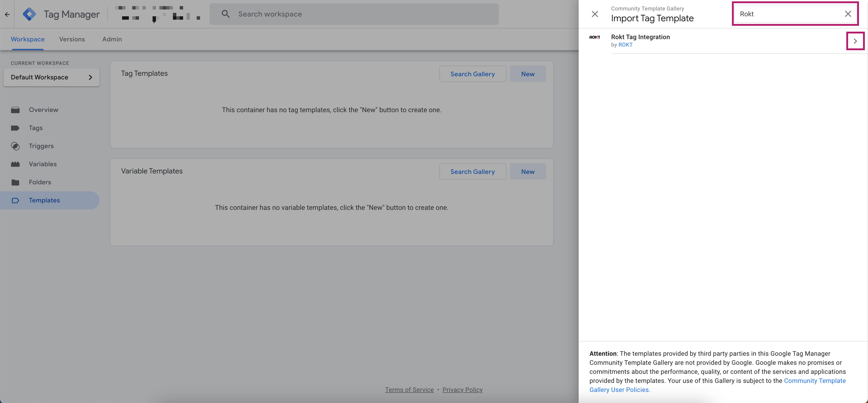Select the Versions tab
Image resolution: width=868 pixels, height=403 pixels.
72,39
